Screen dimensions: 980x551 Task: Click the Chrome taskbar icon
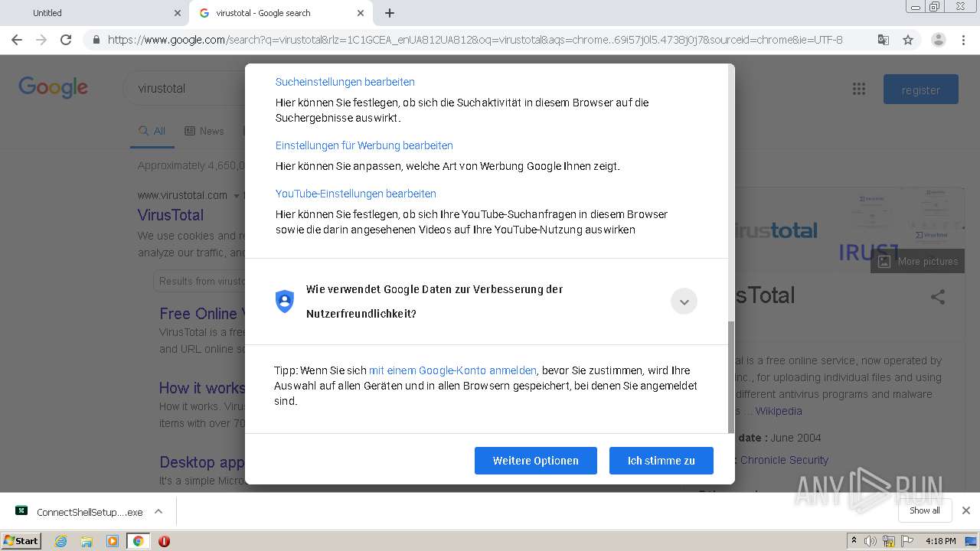(138, 541)
